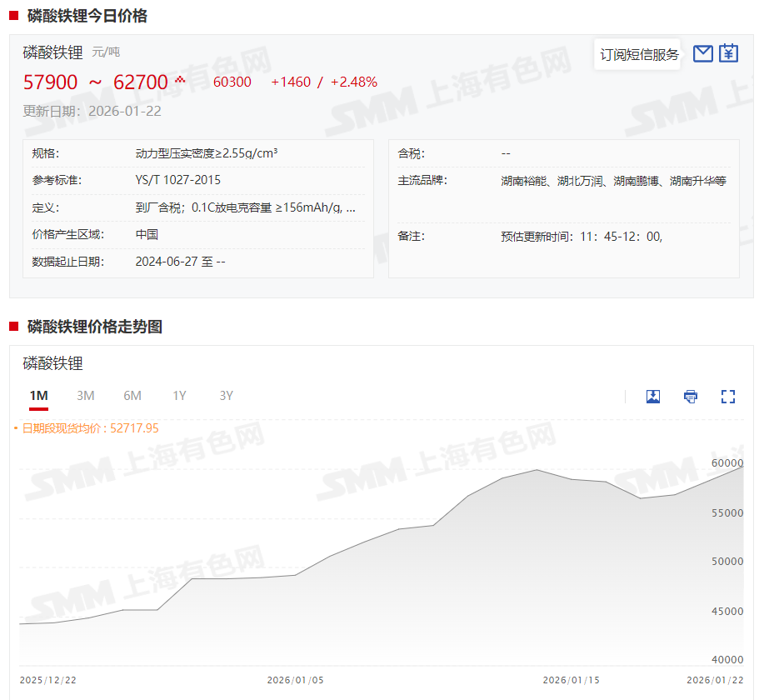Click the YS/T 1027-2015 reference standard

click(x=177, y=180)
